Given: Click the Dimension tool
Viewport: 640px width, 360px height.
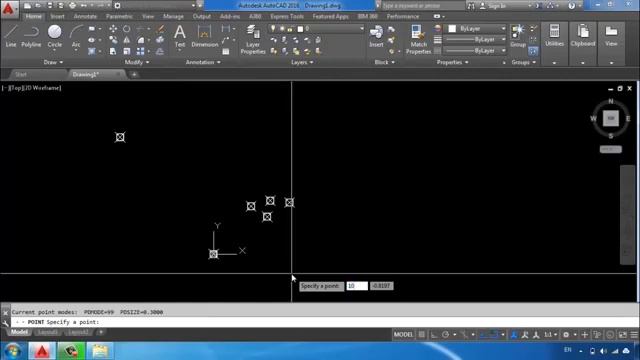Looking at the screenshot, I should (x=204, y=36).
